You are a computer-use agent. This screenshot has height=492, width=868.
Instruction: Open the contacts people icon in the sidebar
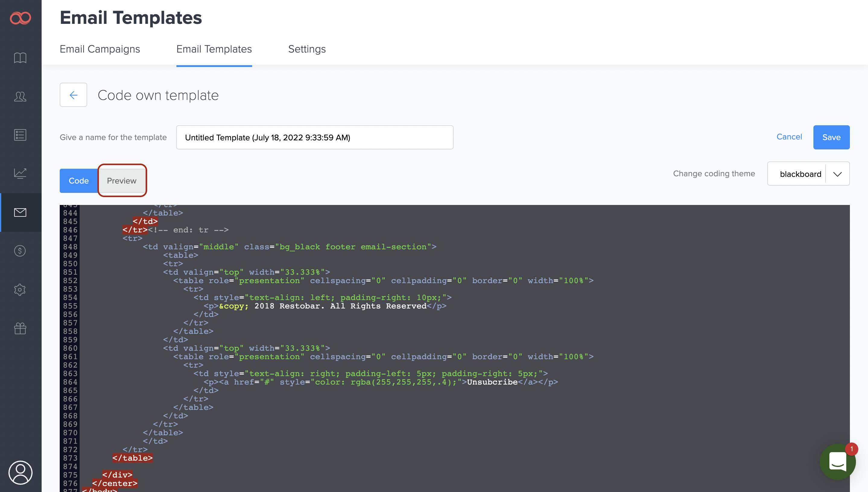[x=20, y=97]
